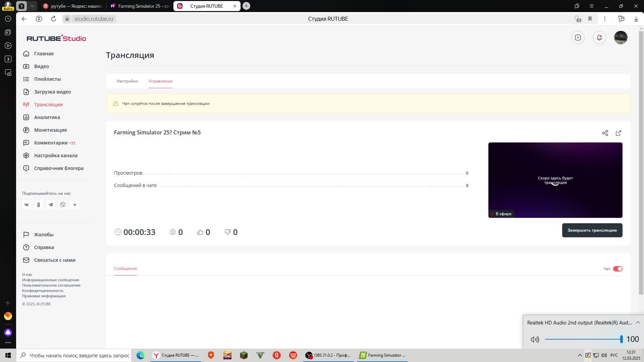Open the Telegram social icon
644x362 pixels.
[51, 205]
